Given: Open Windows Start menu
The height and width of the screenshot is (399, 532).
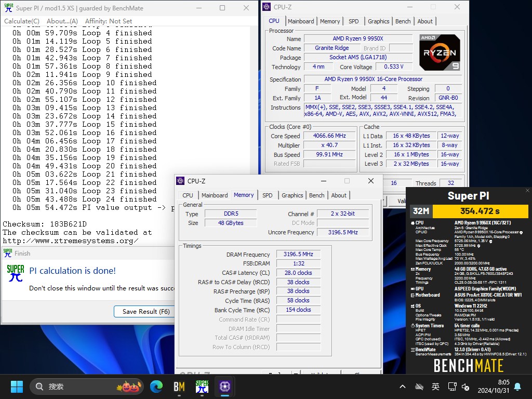Looking at the screenshot, I should point(17,387).
